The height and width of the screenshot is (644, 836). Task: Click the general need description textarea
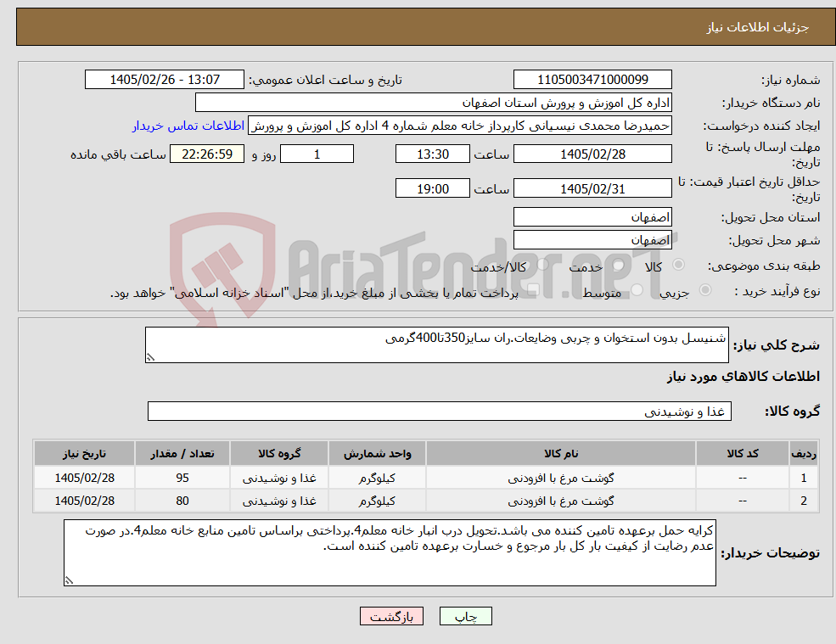[436, 345]
